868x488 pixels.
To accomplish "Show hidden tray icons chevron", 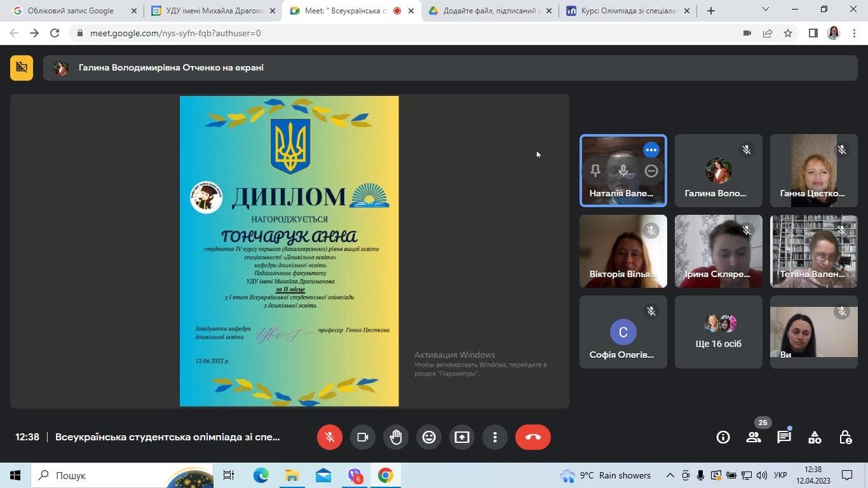I will pyautogui.click(x=670, y=475).
